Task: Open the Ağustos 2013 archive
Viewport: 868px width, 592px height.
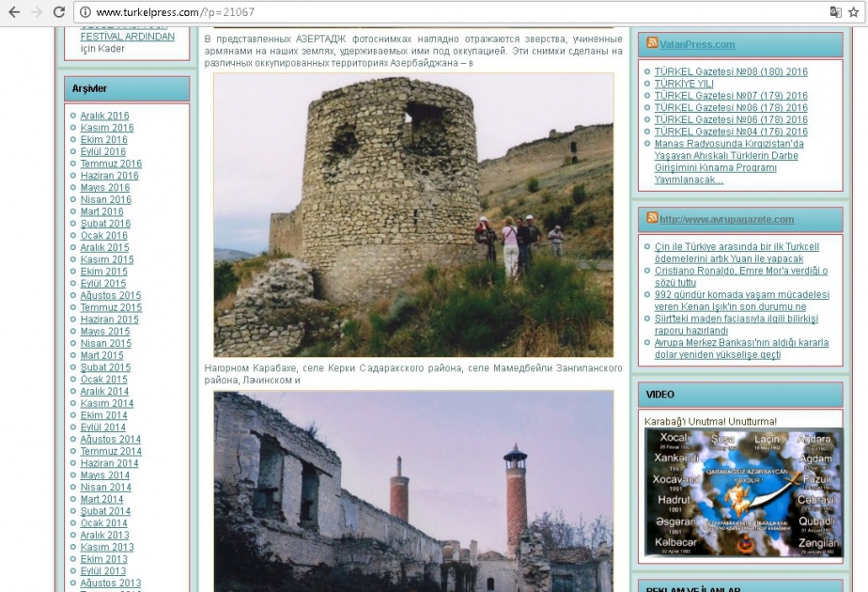Action: [x=111, y=583]
